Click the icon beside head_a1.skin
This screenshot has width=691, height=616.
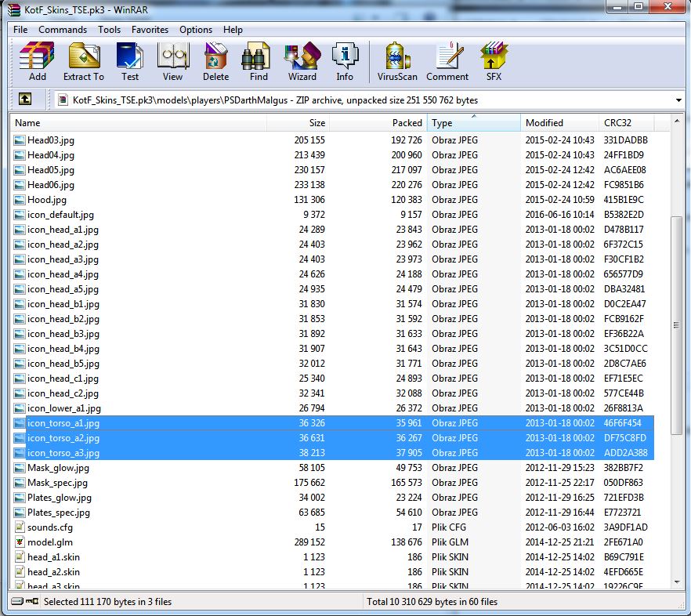pos(20,557)
